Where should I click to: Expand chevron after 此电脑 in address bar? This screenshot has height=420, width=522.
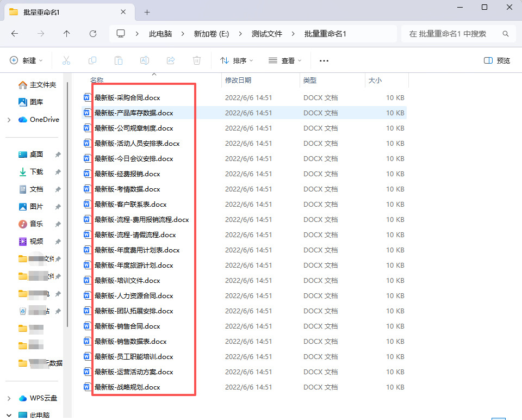pos(183,34)
